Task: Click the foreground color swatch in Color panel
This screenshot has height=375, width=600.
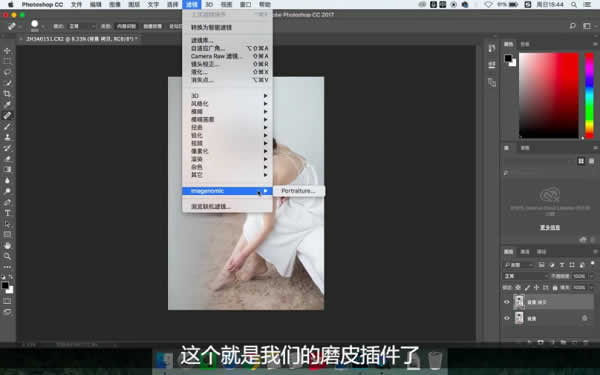Action: pyautogui.click(x=508, y=58)
